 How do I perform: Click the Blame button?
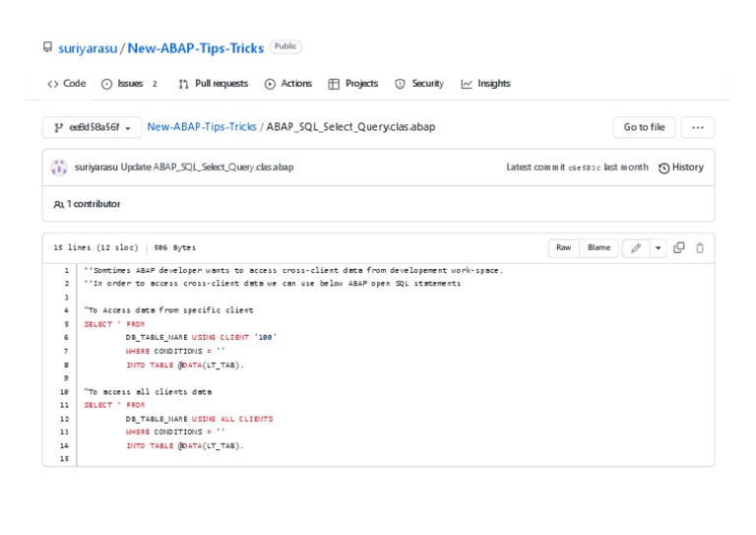(x=598, y=248)
